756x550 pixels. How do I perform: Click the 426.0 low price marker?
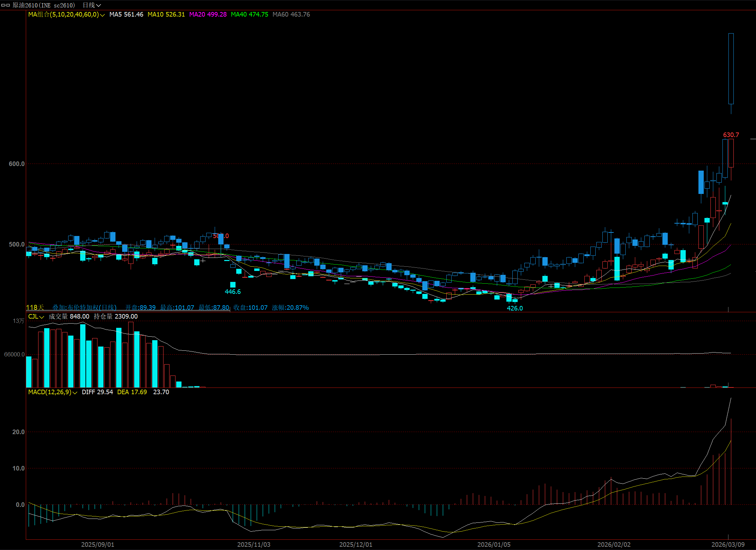coord(514,308)
